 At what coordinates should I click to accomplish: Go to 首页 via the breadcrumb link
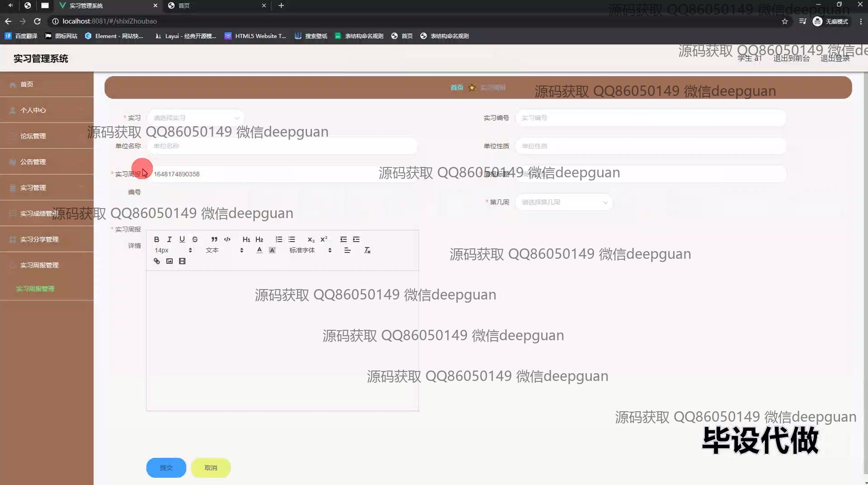pyautogui.click(x=457, y=87)
